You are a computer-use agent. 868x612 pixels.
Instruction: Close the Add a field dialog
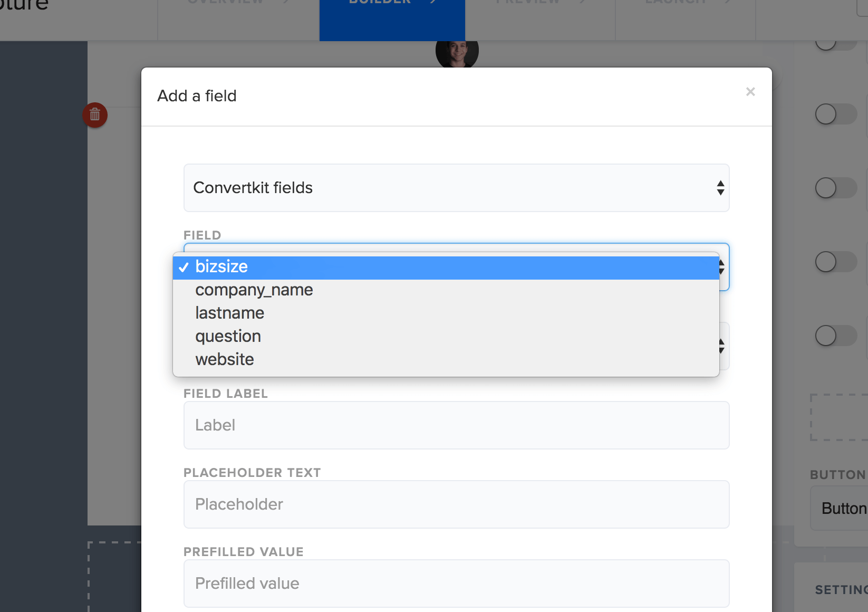[x=750, y=92]
